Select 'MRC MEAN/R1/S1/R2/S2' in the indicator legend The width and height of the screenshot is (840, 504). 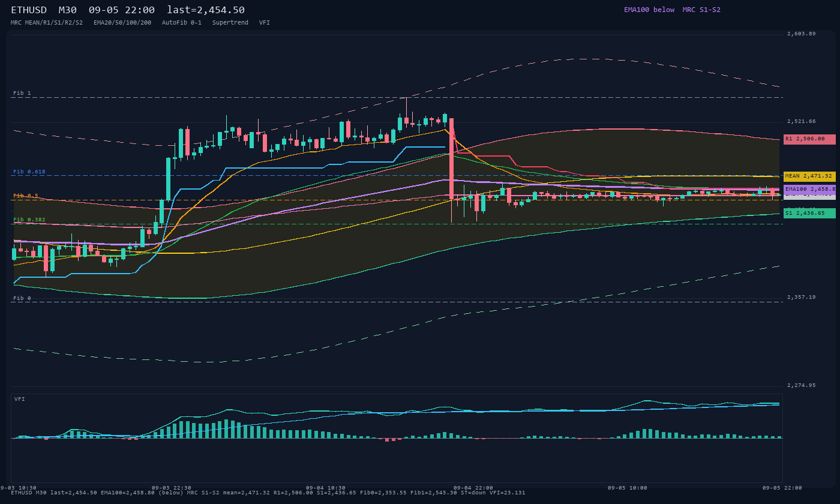point(47,23)
